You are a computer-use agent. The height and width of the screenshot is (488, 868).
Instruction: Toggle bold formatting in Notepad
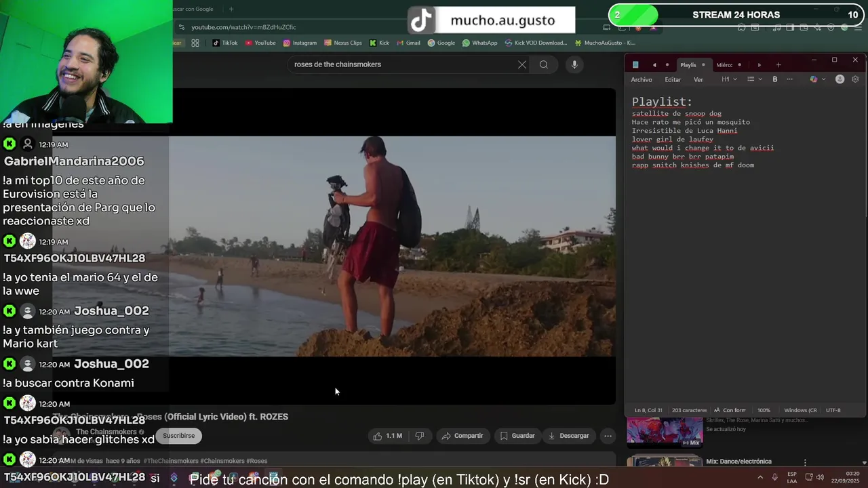774,79
